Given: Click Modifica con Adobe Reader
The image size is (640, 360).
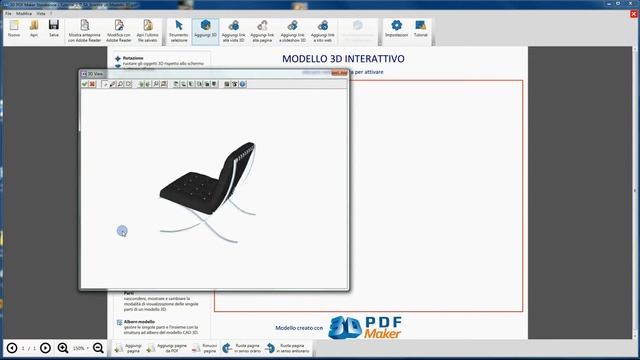Looking at the screenshot, I should (x=119, y=31).
